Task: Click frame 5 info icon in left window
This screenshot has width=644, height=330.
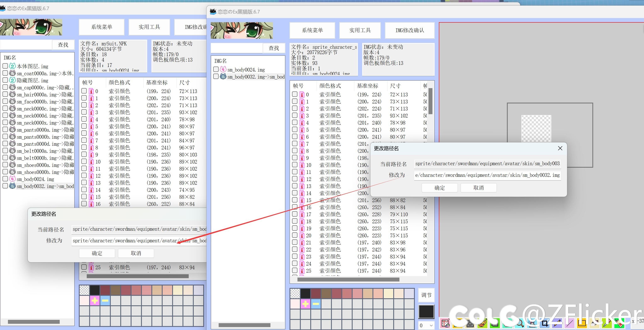Action: [91, 126]
